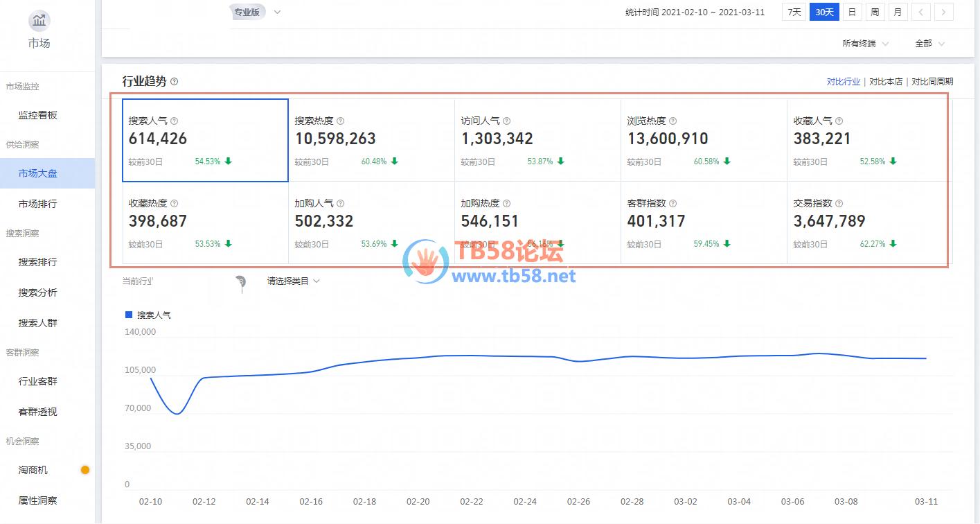Open the 全部 filter dropdown
This screenshot has width=980, height=524.
coord(929,44)
